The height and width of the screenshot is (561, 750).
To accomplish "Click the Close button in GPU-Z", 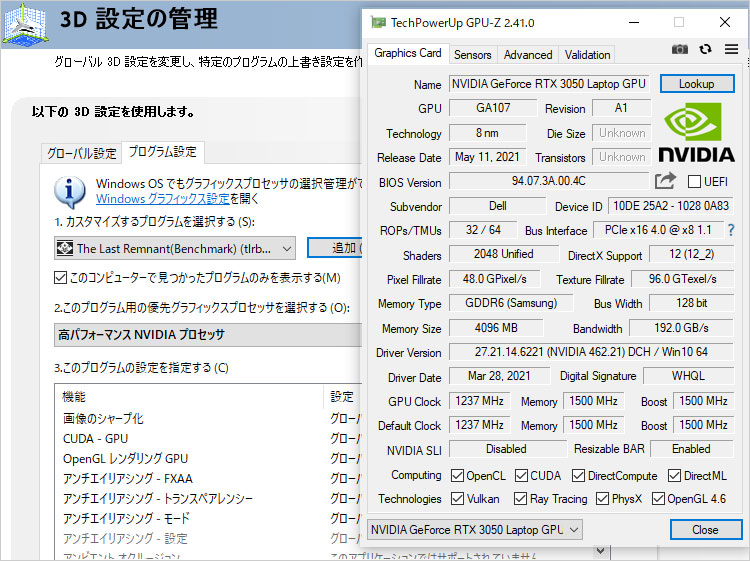I will (706, 529).
